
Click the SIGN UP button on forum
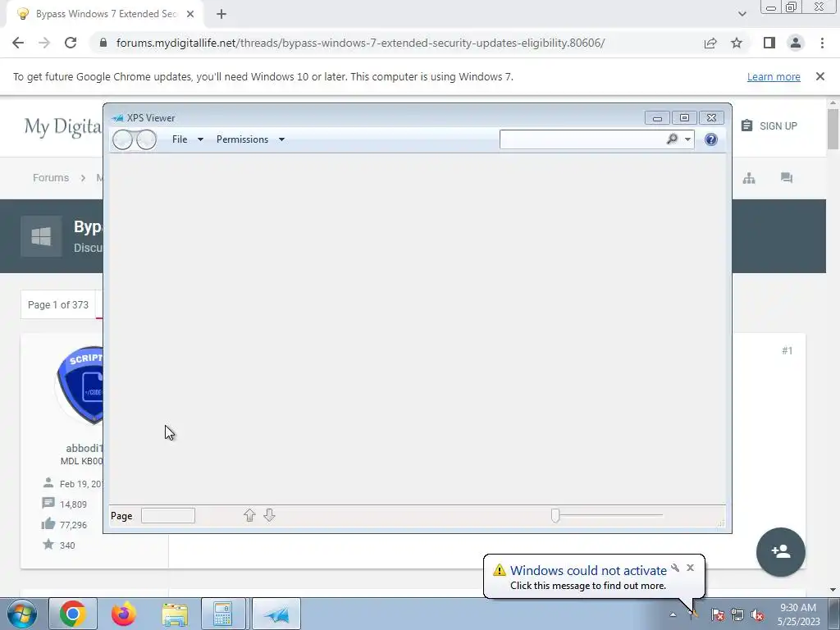(769, 126)
